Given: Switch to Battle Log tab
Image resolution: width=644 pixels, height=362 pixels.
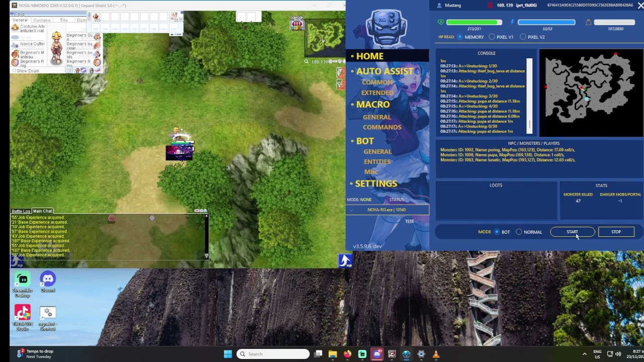Looking at the screenshot, I should pos(21,211).
